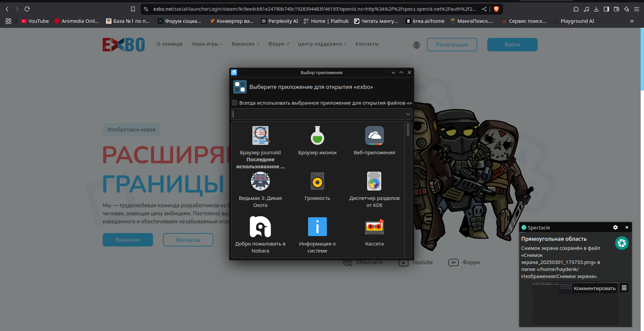Viewport: 644px width, 331px height.
Task: Click EXBO logo on website
Action: (x=123, y=45)
